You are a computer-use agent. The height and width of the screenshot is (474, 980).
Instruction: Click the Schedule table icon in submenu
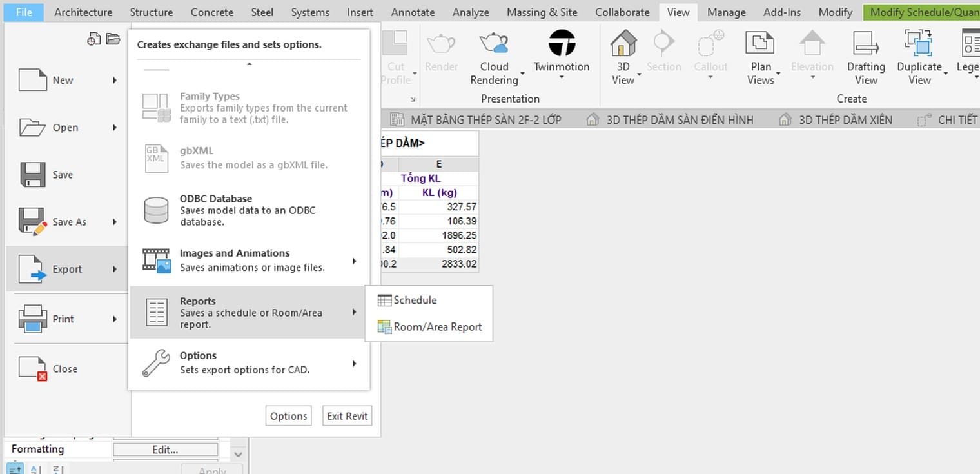tap(384, 301)
